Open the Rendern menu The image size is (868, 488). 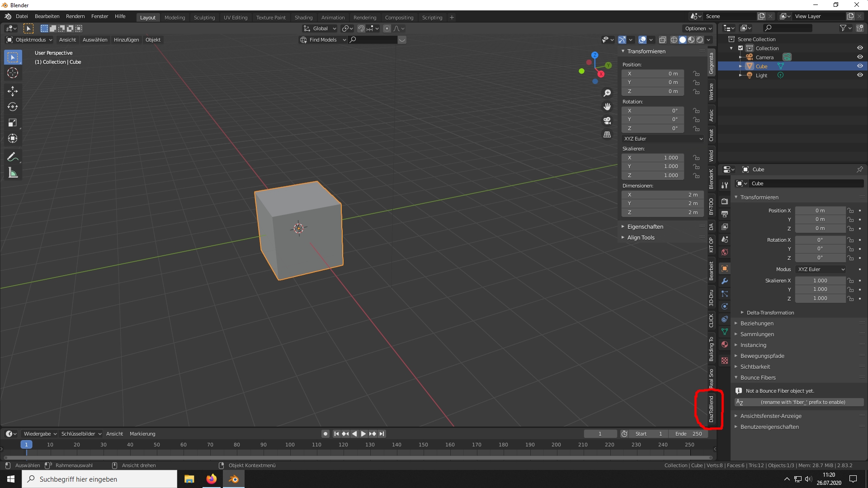(75, 16)
